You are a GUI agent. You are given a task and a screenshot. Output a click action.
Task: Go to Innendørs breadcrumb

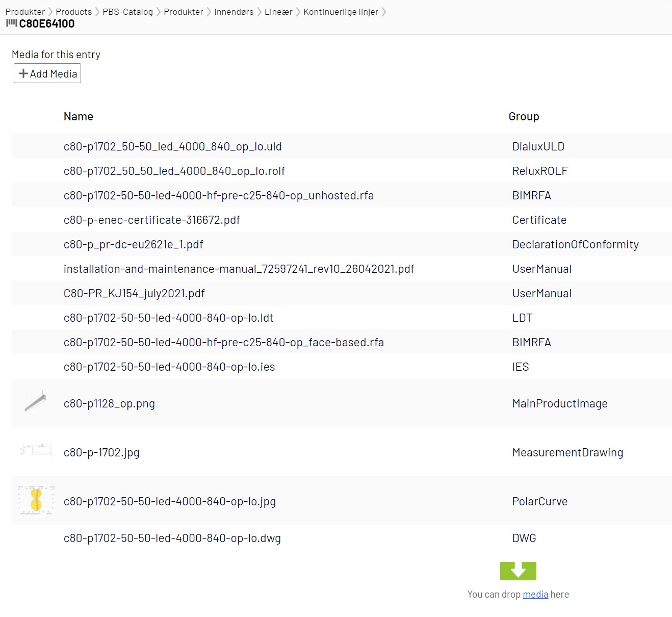[234, 12]
